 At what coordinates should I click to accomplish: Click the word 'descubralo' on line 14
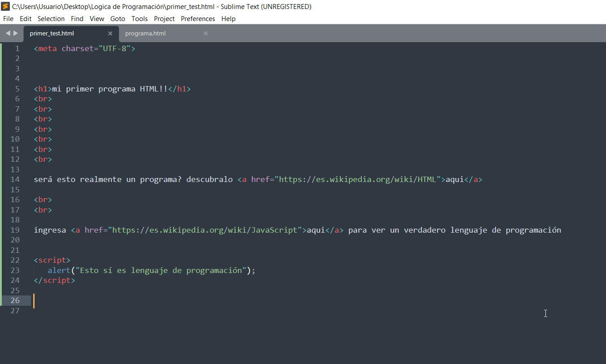[209, 179]
